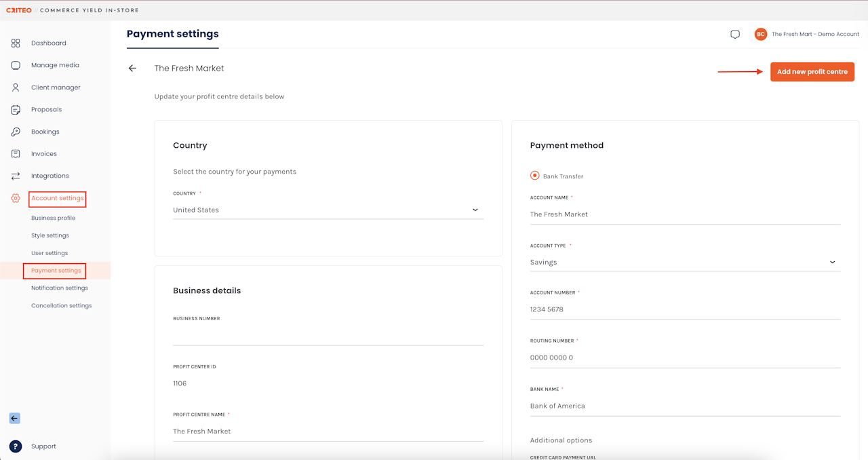Click the Proposals sidebar icon

coord(16,110)
